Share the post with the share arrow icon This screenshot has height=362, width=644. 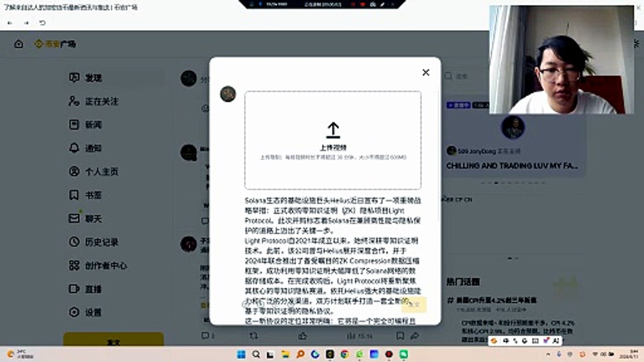[415, 335]
